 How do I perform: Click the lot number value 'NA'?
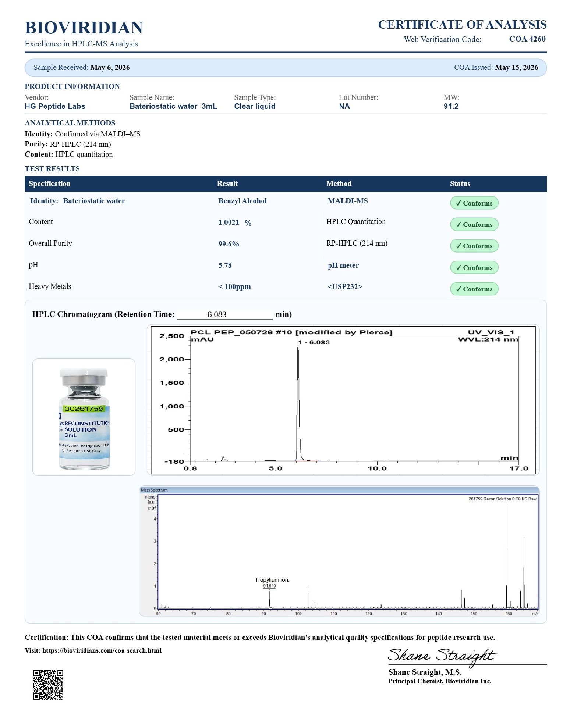tap(344, 106)
